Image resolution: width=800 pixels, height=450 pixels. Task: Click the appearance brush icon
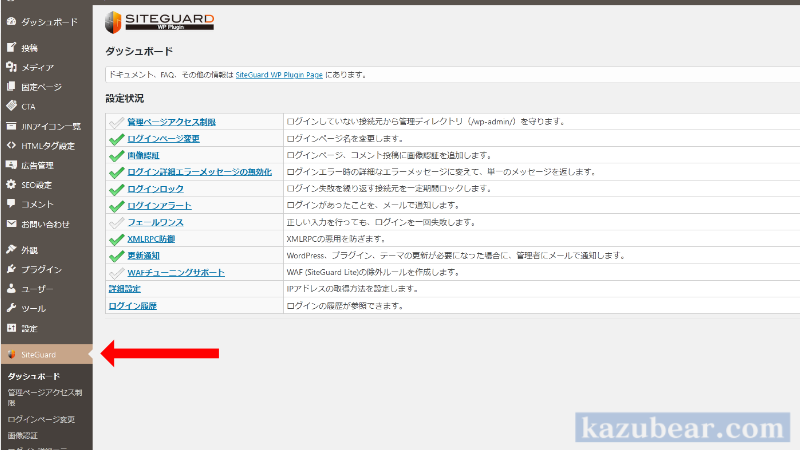(11, 249)
